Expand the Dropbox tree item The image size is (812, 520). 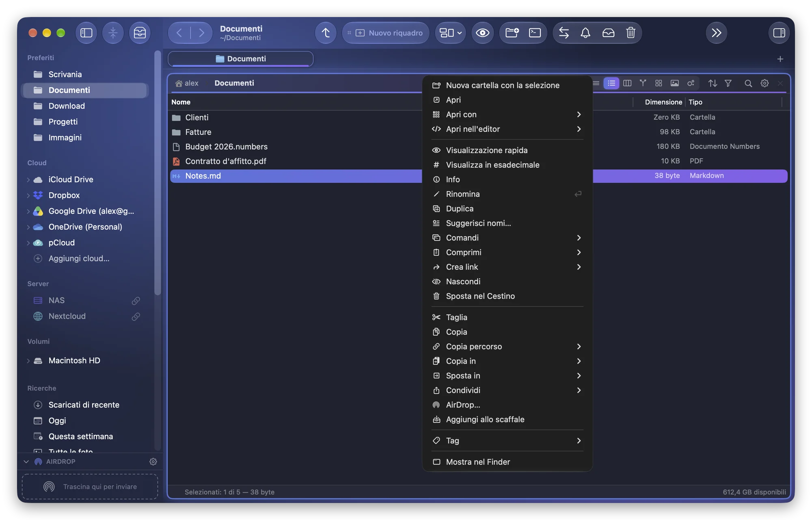28,196
